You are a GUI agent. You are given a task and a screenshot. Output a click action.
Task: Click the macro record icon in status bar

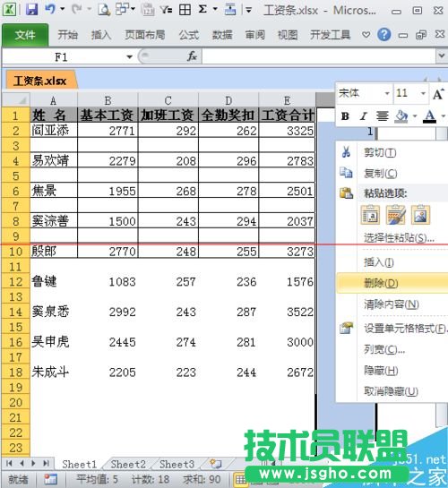[50, 479]
